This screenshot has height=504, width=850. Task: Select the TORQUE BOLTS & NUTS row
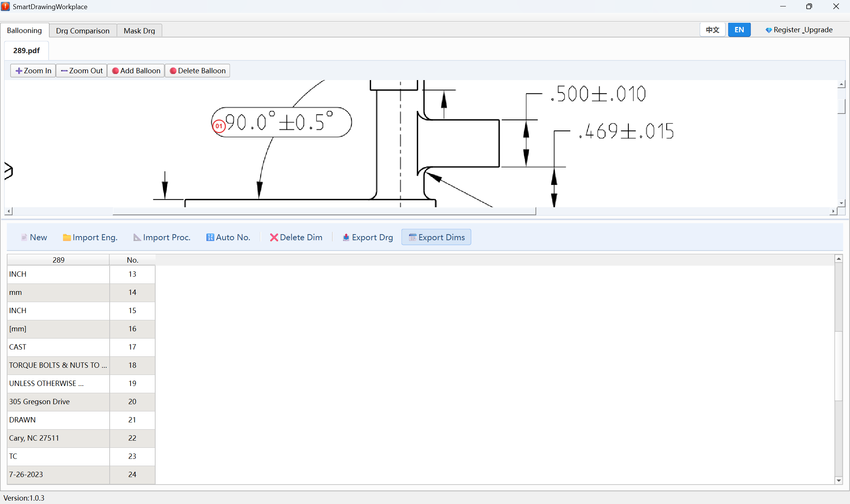[x=81, y=365]
